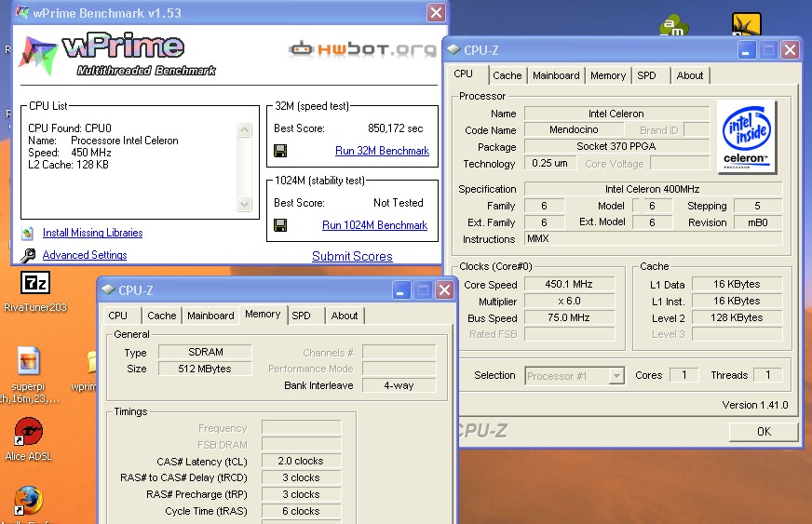Click the 32M benchmark save floppy icon

[x=280, y=151]
